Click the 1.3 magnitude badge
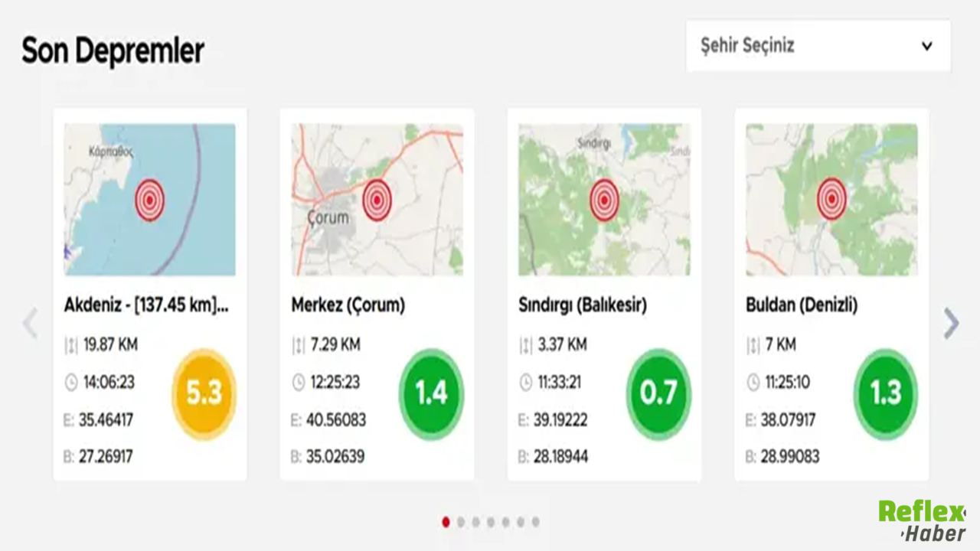This screenshot has height=551, width=980. tap(886, 393)
